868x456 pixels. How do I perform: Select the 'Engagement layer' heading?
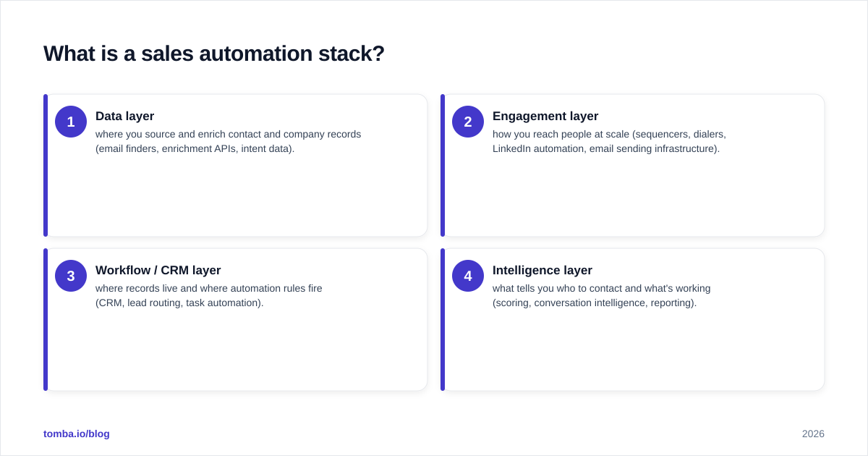point(545,116)
